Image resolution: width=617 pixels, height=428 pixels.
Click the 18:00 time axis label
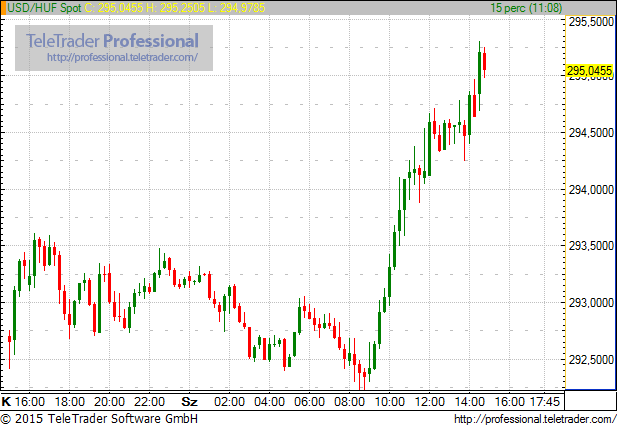point(70,402)
